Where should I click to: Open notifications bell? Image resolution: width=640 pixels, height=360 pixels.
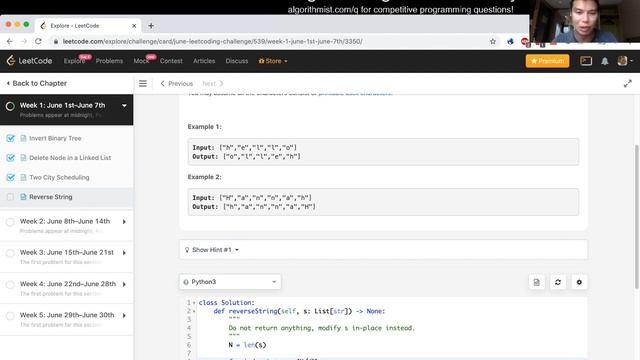[604, 61]
